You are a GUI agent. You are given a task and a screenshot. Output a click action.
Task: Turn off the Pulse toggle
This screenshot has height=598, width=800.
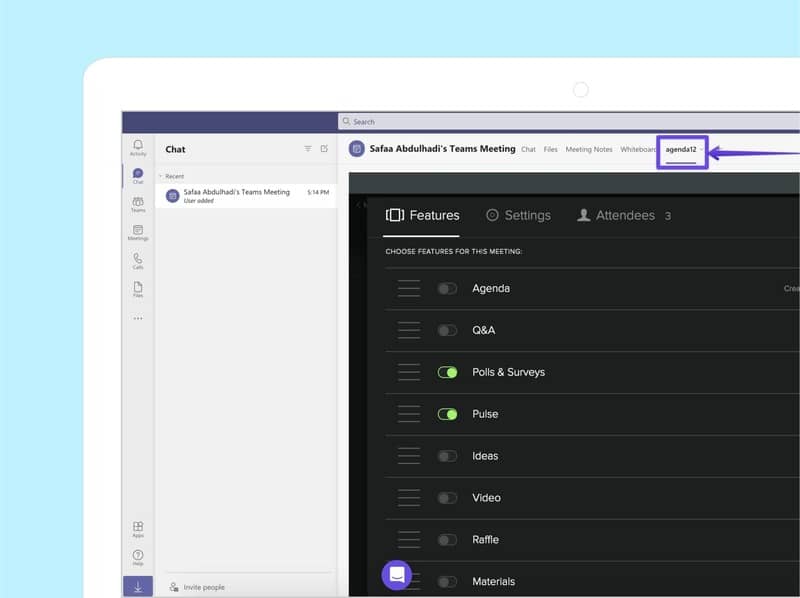pyautogui.click(x=447, y=414)
